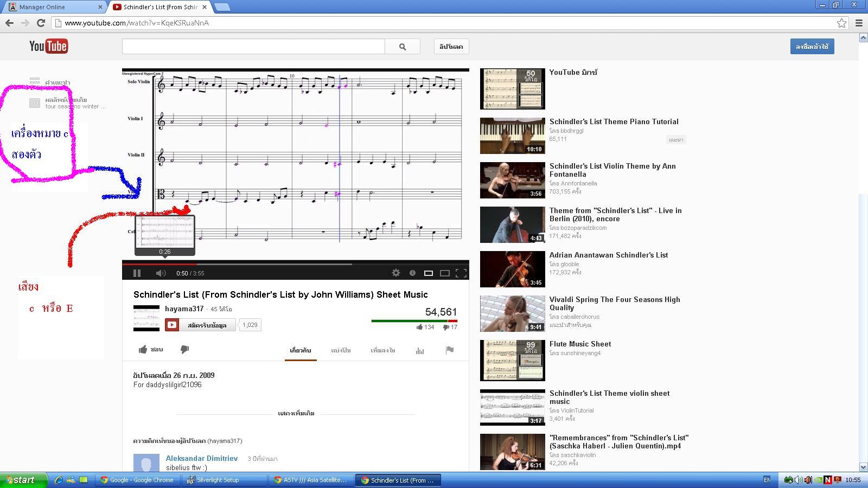Enter fullscreen mode in player
The width and height of the screenshot is (868, 488).
click(461, 273)
